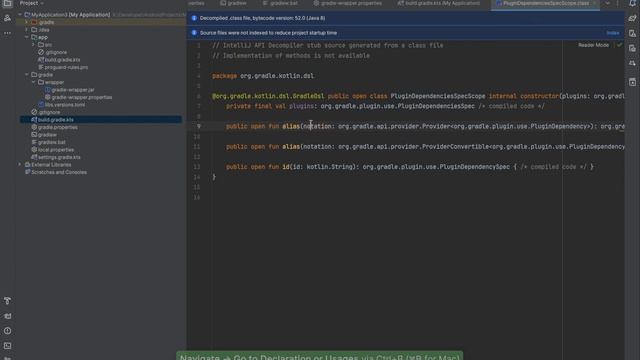Image resolution: width=640 pixels, height=360 pixels.
Task: Open gradle-wrapper.properties in project tree
Action: pos(78,97)
